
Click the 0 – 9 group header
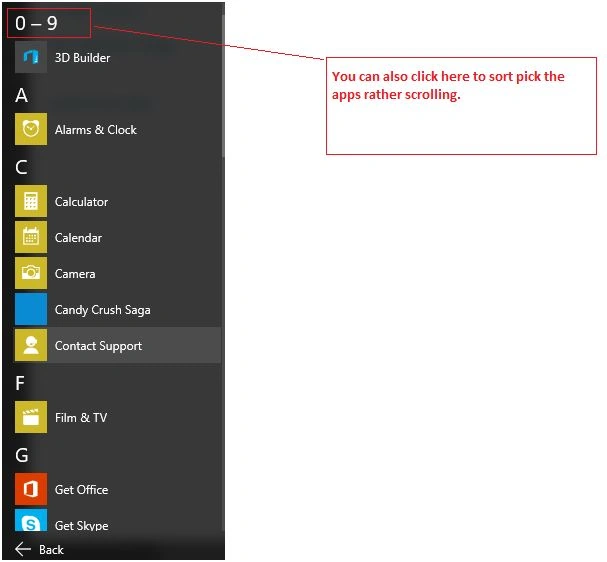(x=36, y=23)
